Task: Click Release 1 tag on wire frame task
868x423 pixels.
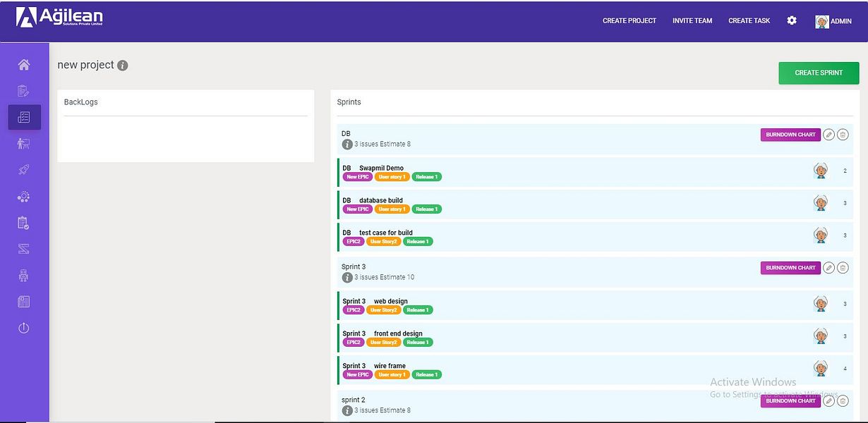Action: (x=426, y=375)
